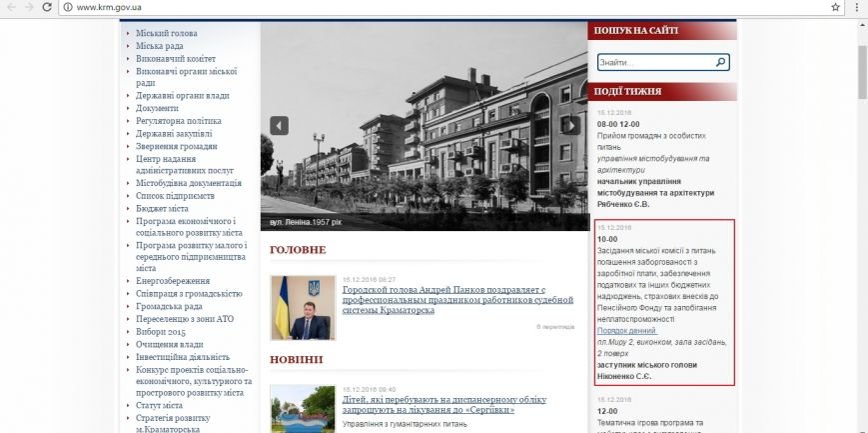Screen dimensions: 868x433
Task: Open Список підприємств link
Action: point(175,196)
